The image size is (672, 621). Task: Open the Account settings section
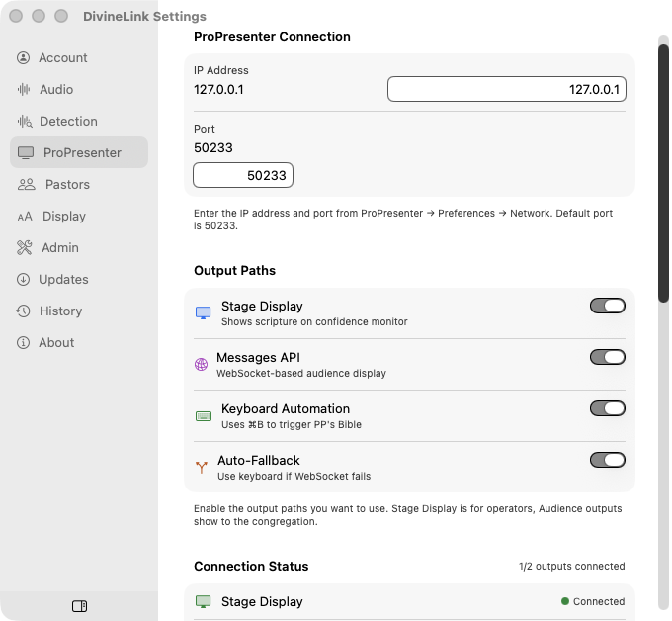pyautogui.click(x=79, y=58)
